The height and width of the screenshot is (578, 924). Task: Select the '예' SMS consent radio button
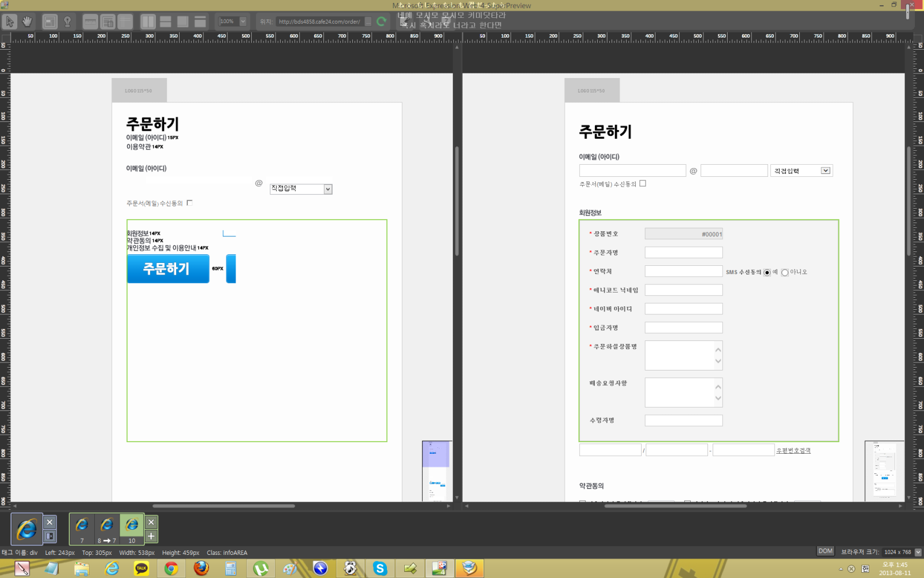tap(767, 272)
